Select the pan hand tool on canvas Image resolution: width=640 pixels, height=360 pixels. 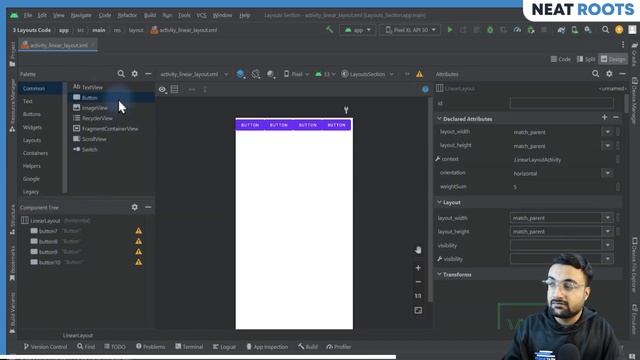pyautogui.click(x=418, y=250)
